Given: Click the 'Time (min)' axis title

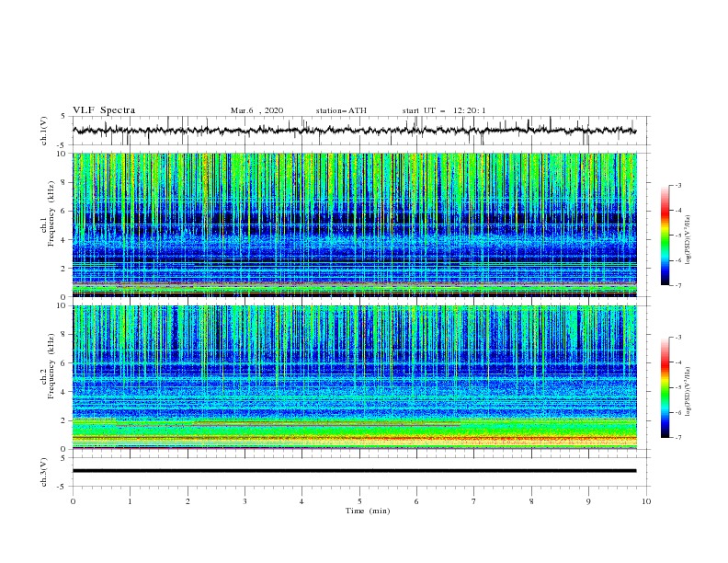Looking at the screenshot, I should pyautogui.click(x=368, y=511).
